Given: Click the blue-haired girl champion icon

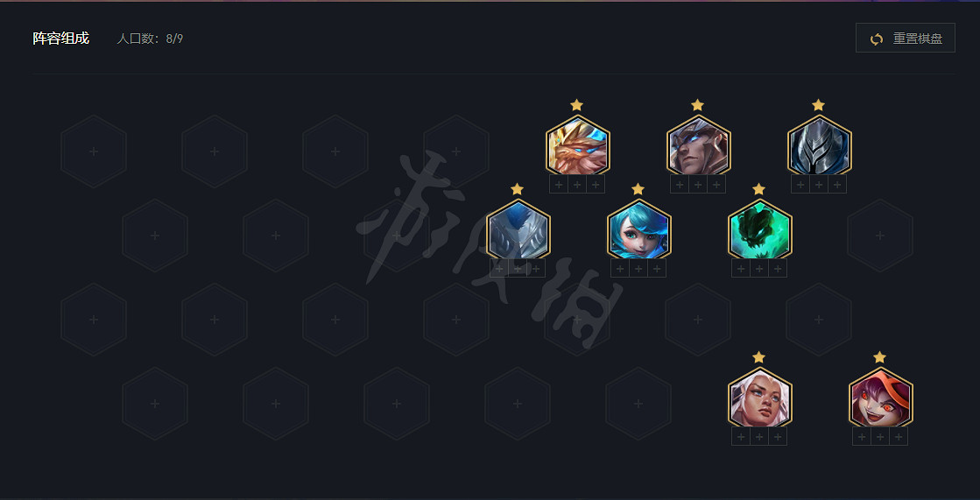Looking at the screenshot, I should pos(638,230).
